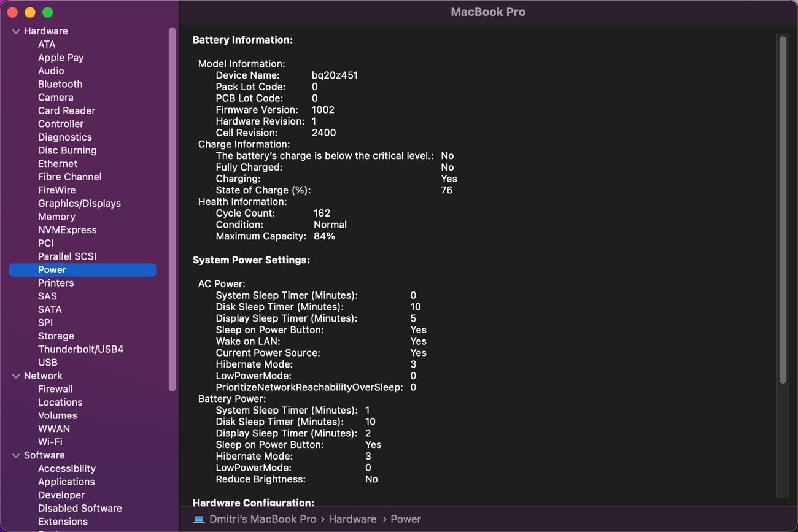Open the Controller item
The width and height of the screenshot is (798, 532).
click(x=61, y=124)
